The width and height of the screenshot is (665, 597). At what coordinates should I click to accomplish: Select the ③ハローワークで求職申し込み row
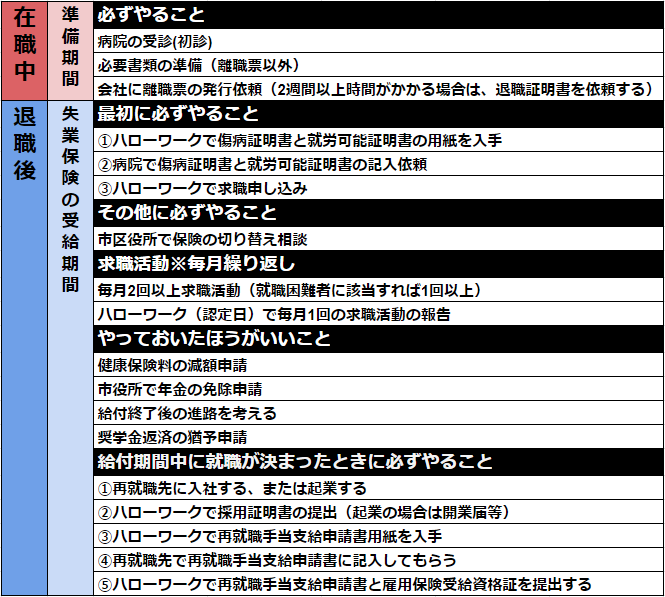click(378, 188)
